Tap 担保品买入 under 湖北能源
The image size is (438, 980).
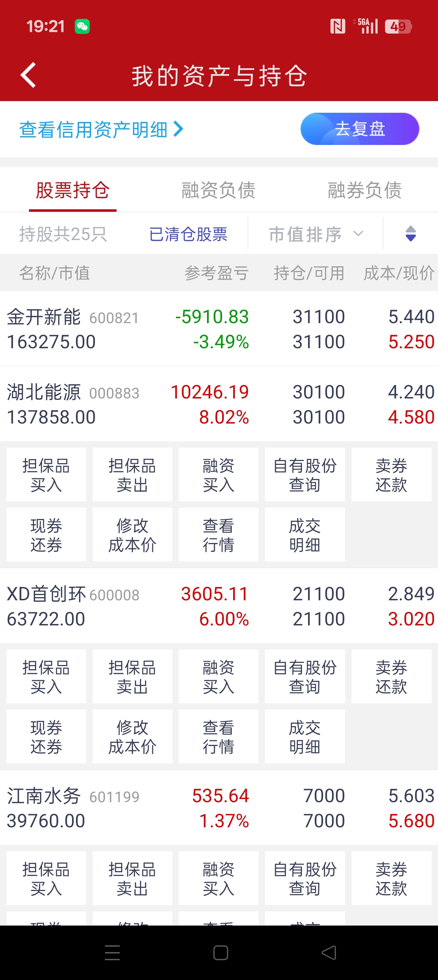pyautogui.click(x=46, y=475)
